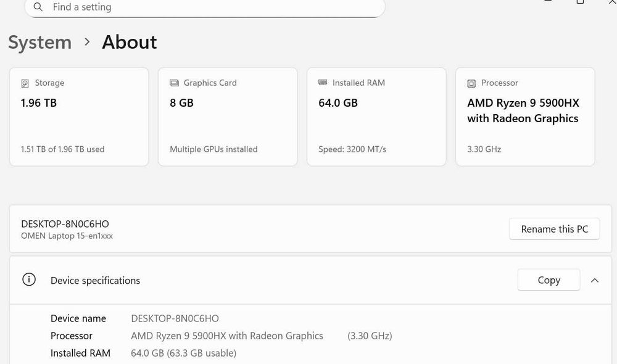This screenshot has height=364, width=617.
Task: Click the Graphics Card icon
Action: coord(174,83)
